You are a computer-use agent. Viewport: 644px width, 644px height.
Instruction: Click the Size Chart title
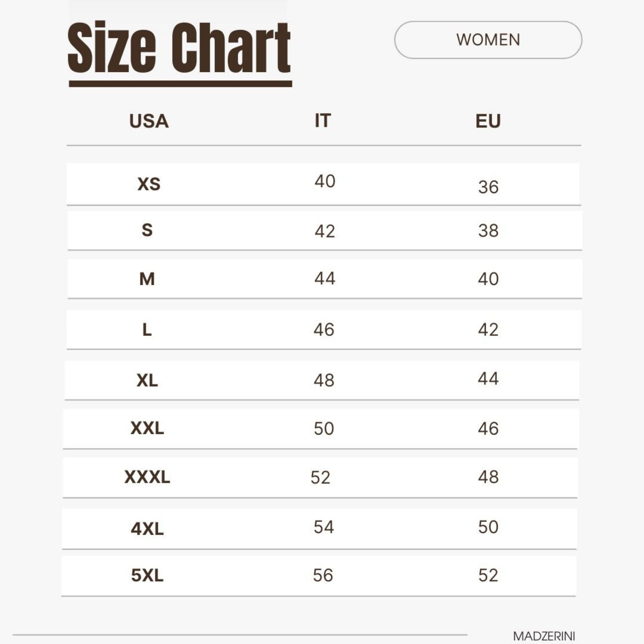179,48
